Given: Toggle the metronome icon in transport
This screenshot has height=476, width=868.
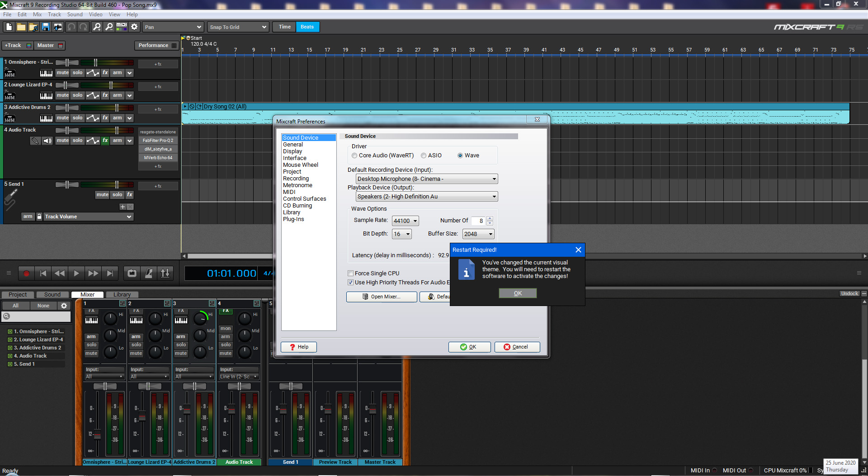Looking at the screenshot, I should (x=149, y=273).
